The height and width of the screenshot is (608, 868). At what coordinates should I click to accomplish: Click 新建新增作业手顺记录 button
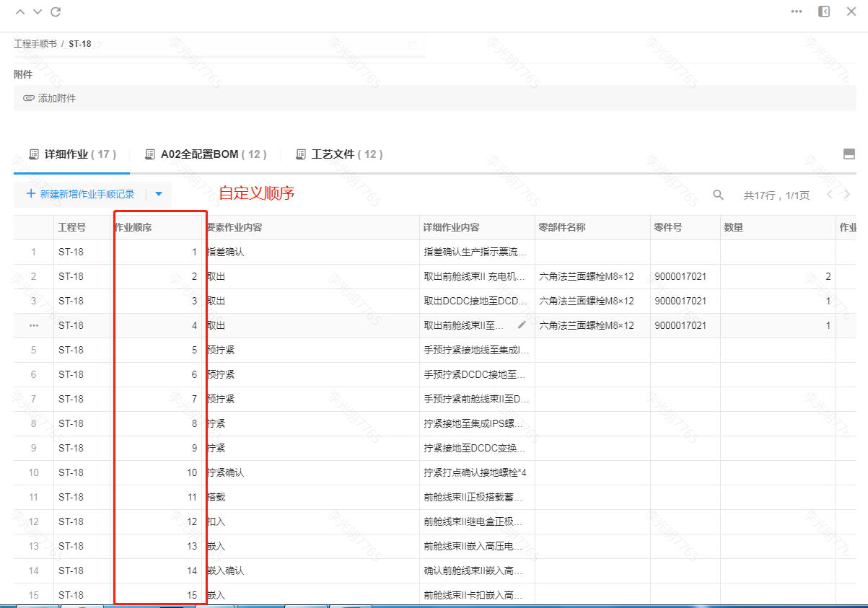[x=80, y=194]
